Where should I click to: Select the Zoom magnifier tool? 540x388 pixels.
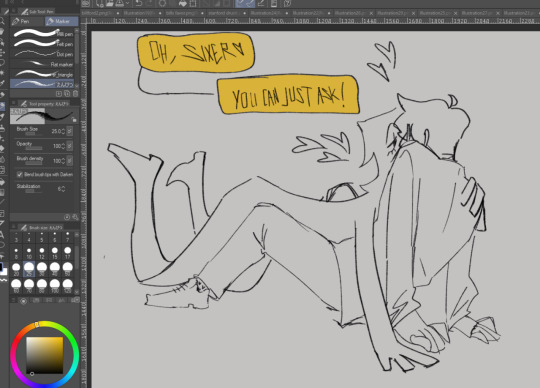point(2,21)
